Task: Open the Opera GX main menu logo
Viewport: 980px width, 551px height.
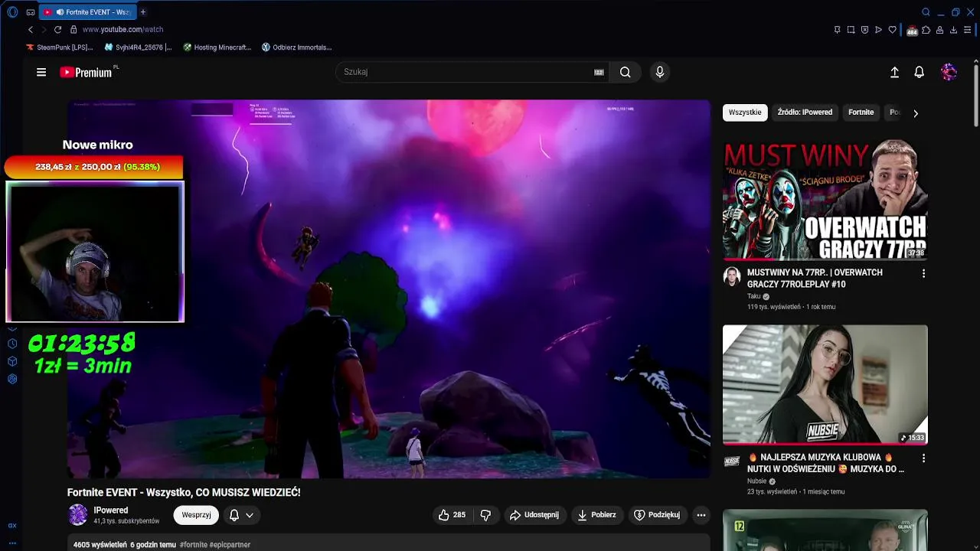Action: coord(12,12)
